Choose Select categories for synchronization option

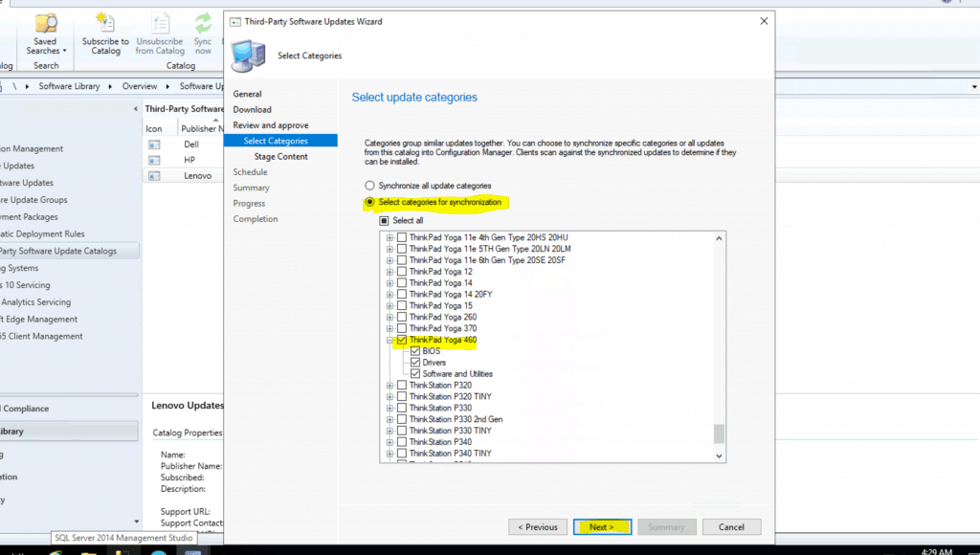(370, 202)
